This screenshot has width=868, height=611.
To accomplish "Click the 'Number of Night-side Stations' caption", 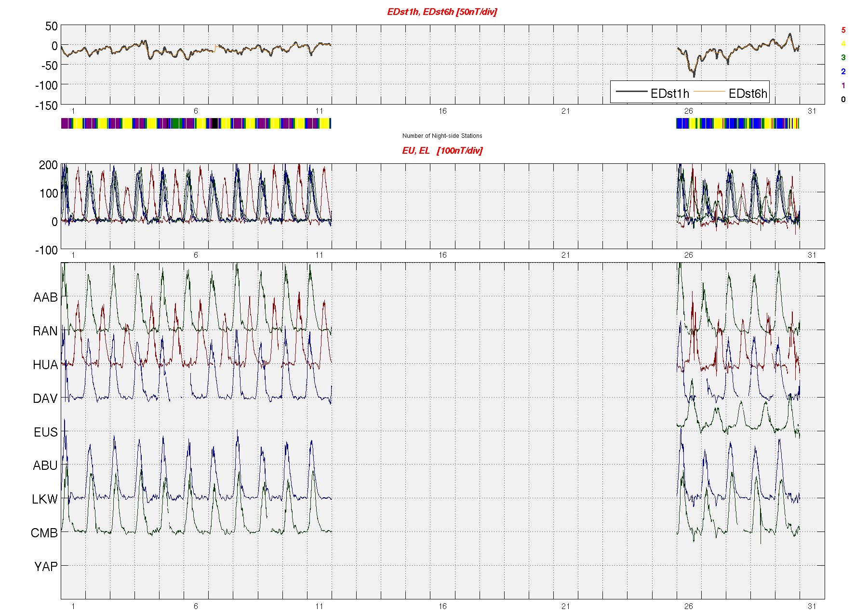I will pos(442,136).
